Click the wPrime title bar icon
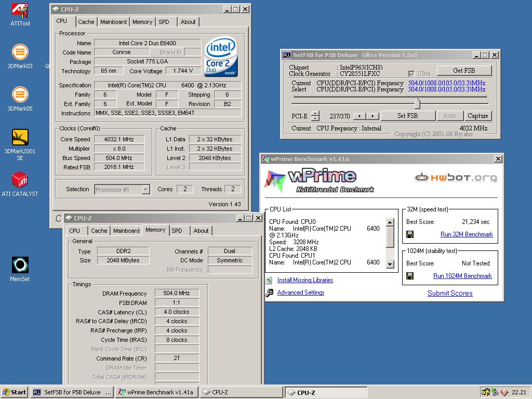The image size is (532, 399). [x=265, y=159]
